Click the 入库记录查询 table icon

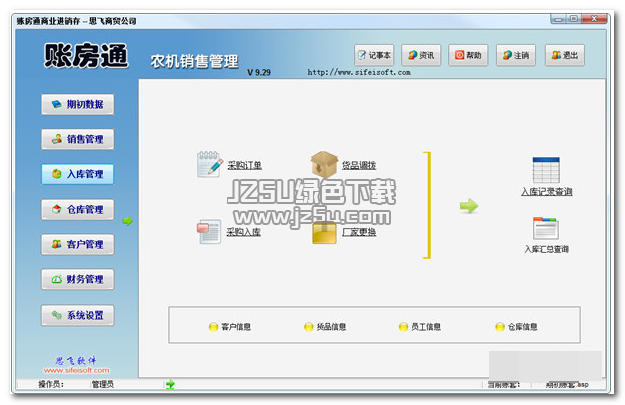546,170
